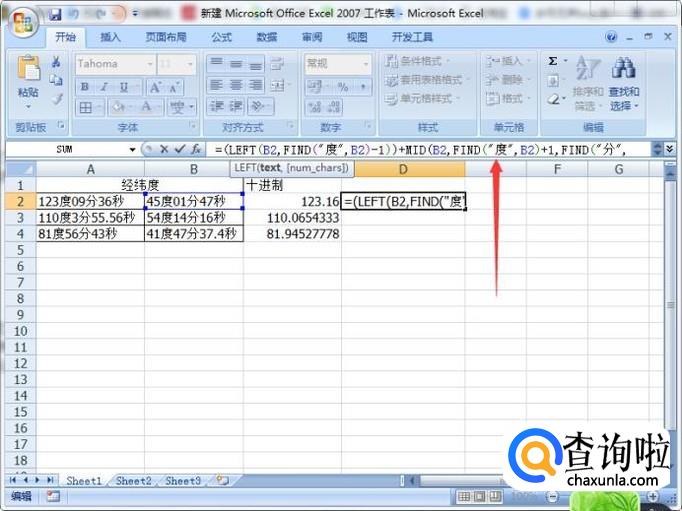Expand the formula bar chevron
The width and height of the screenshot is (682, 511).
pos(670,150)
